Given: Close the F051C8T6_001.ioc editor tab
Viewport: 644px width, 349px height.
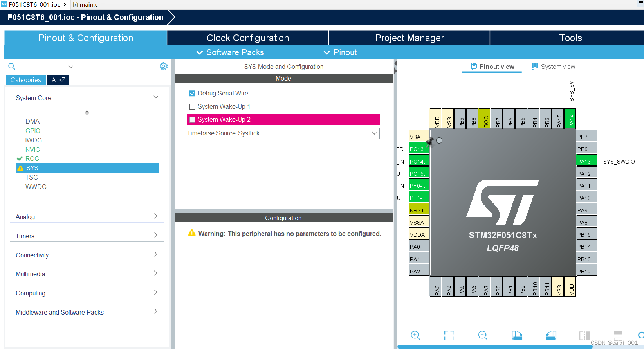Looking at the screenshot, I should (65, 5).
